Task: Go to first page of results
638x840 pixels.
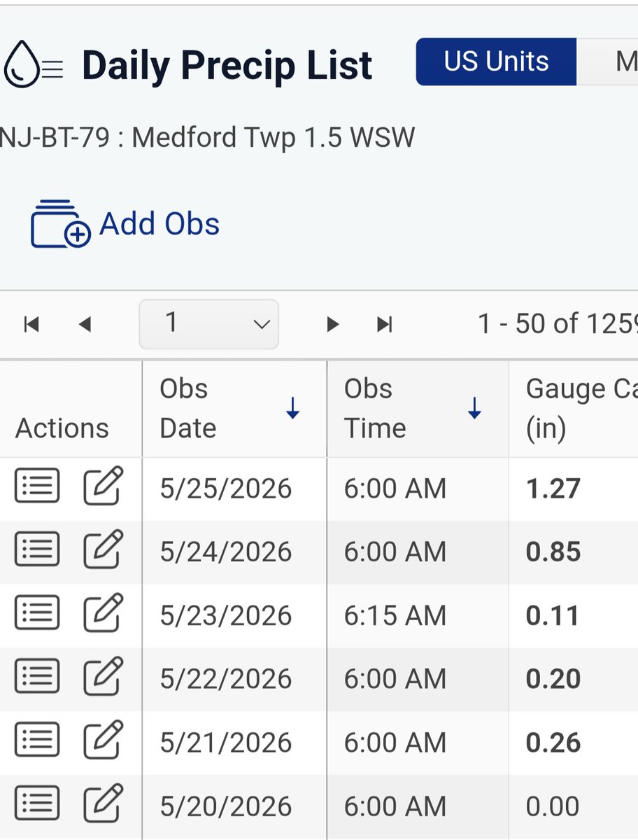Action: coord(31,324)
